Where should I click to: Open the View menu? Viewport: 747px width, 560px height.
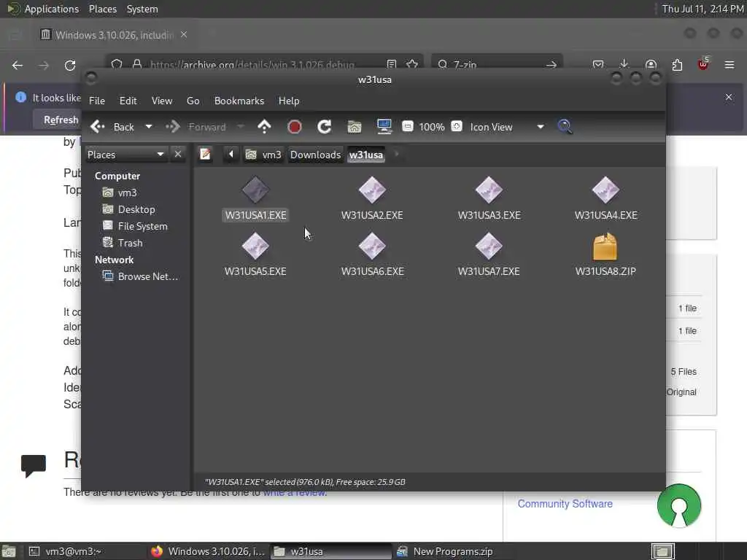pyautogui.click(x=162, y=101)
